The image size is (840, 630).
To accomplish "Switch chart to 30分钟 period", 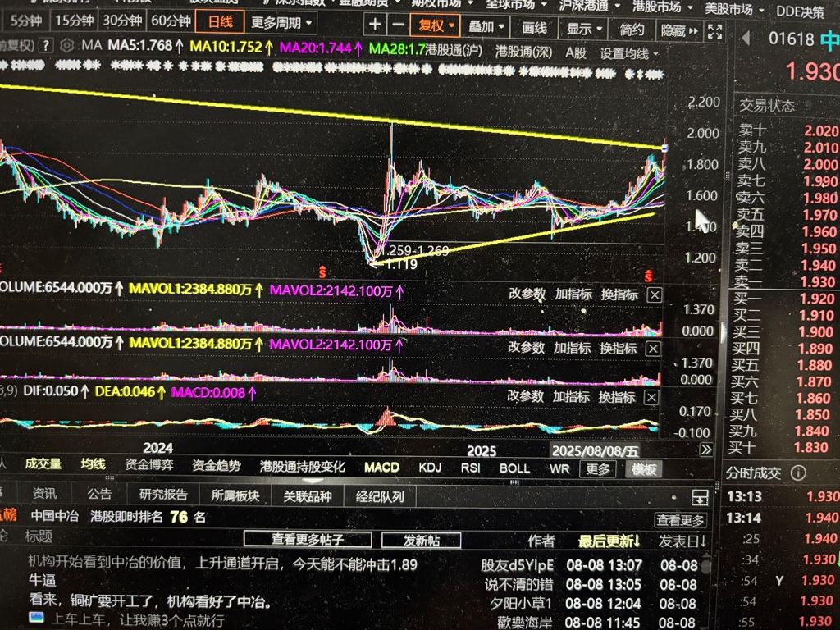I will 122,21.
